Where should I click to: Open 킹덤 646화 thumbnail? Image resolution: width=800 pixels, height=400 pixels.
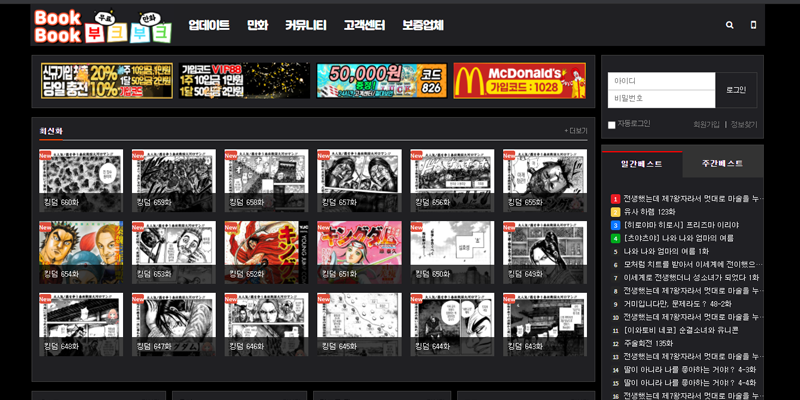click(266, 324)
